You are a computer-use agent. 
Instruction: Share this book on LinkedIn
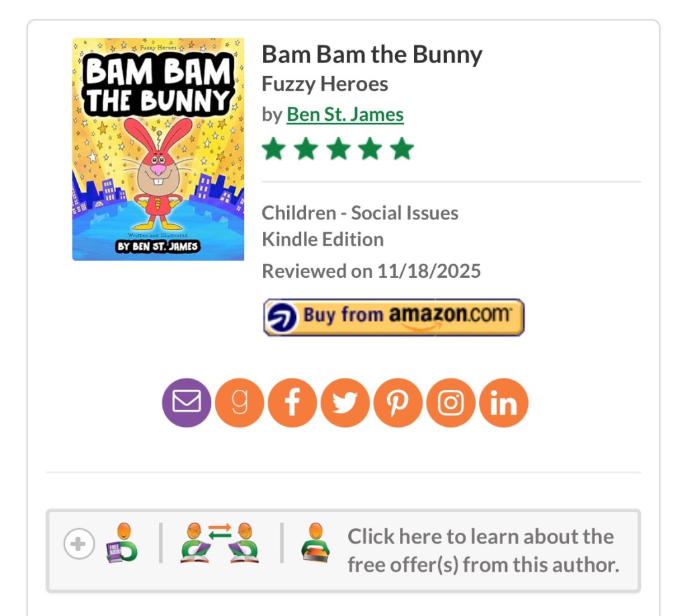pyautogui.click(x=504, y=403)
